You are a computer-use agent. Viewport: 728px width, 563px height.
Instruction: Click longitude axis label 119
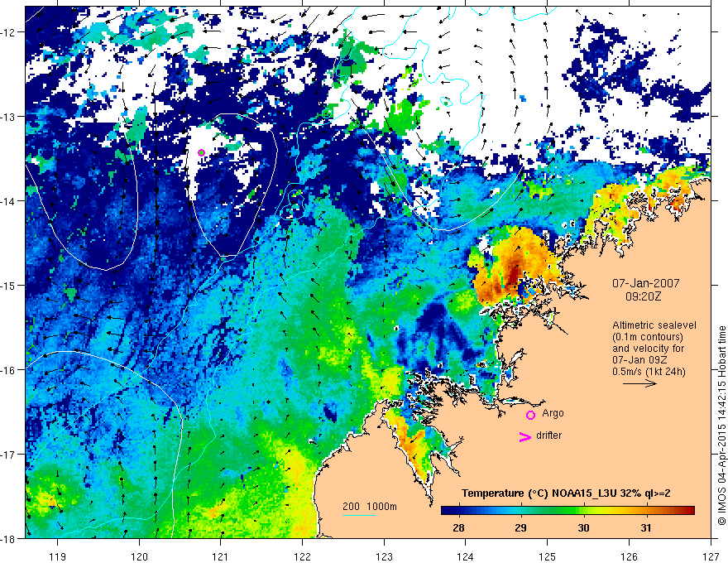[58, 556]
